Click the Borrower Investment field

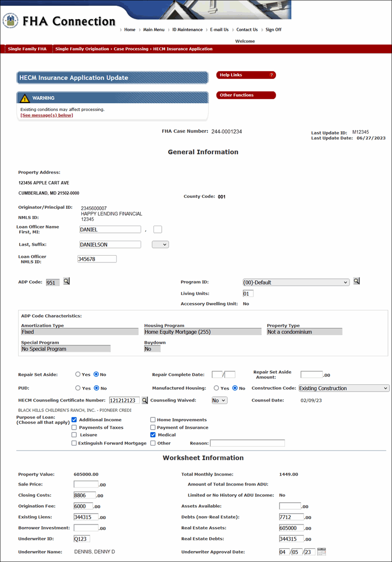[x=86, y=528]
